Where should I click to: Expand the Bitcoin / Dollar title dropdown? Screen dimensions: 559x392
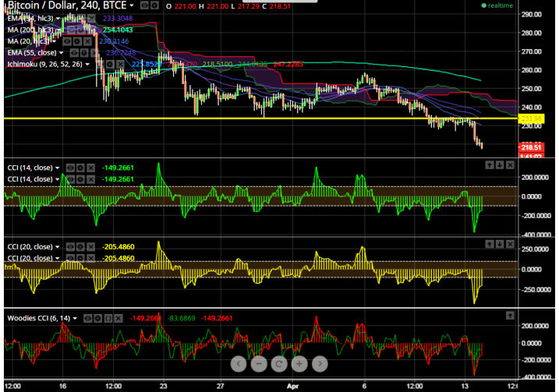[132, 5]
